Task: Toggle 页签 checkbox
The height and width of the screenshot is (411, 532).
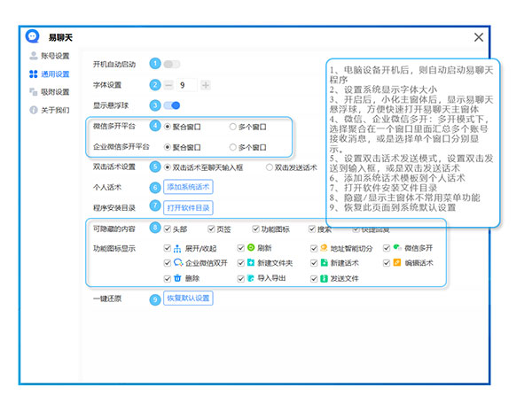Action: point(211,229)
